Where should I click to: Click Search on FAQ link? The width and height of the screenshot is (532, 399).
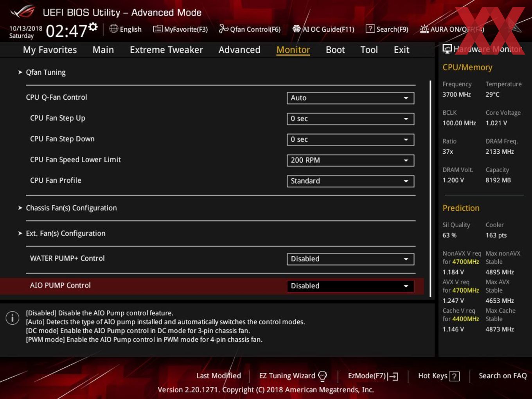coord(503,376)
